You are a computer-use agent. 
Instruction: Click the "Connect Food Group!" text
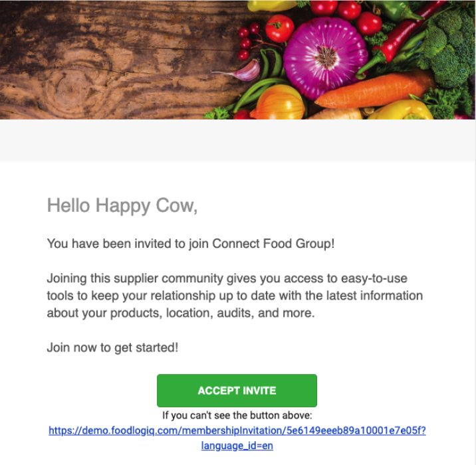pos(273,244)
